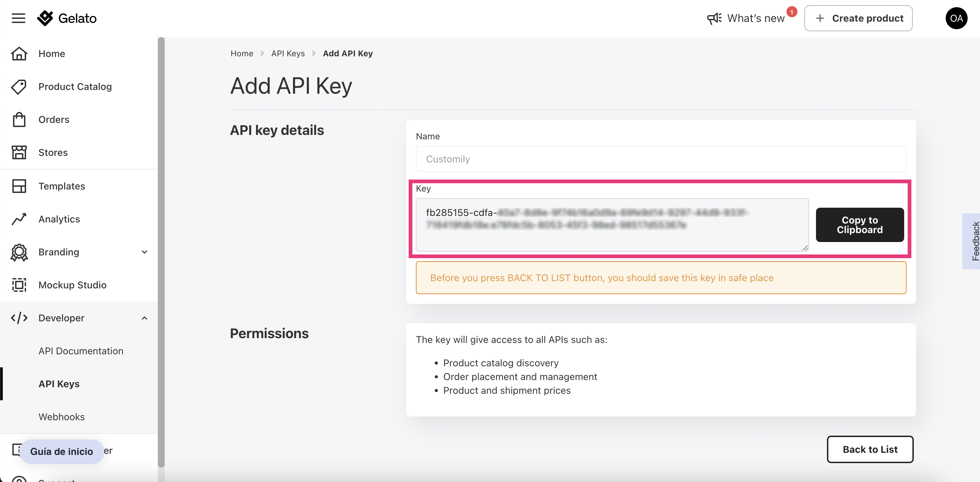This screenshot has width=980, height=482.
Task: Select the Product Catalog tag icon
Action: [19, 87]
